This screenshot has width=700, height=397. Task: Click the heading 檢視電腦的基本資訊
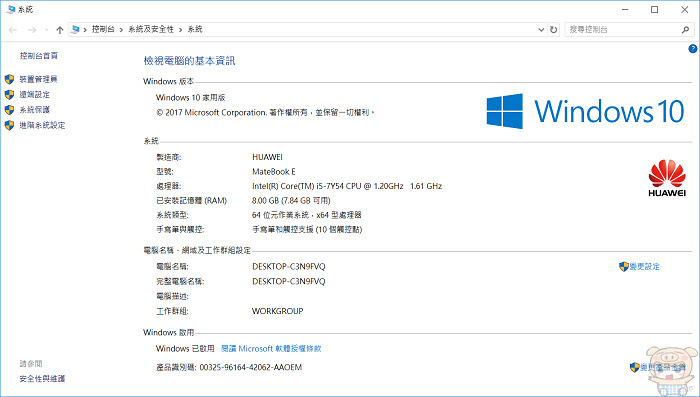(x=189, y=61)
